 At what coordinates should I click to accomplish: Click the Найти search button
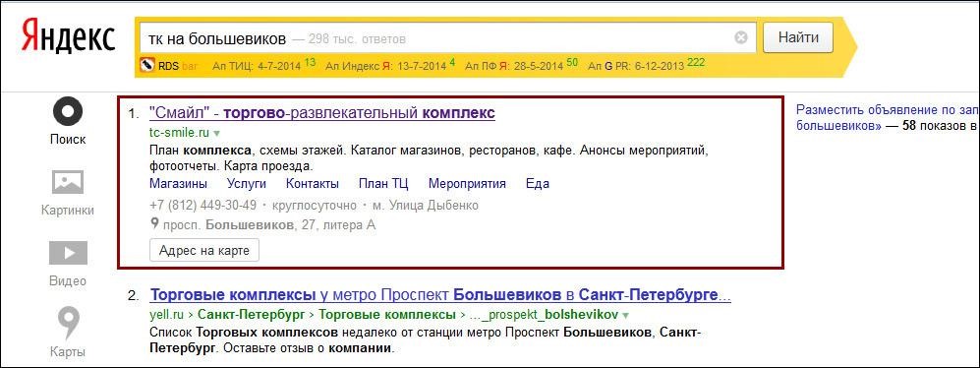(798, 37)
